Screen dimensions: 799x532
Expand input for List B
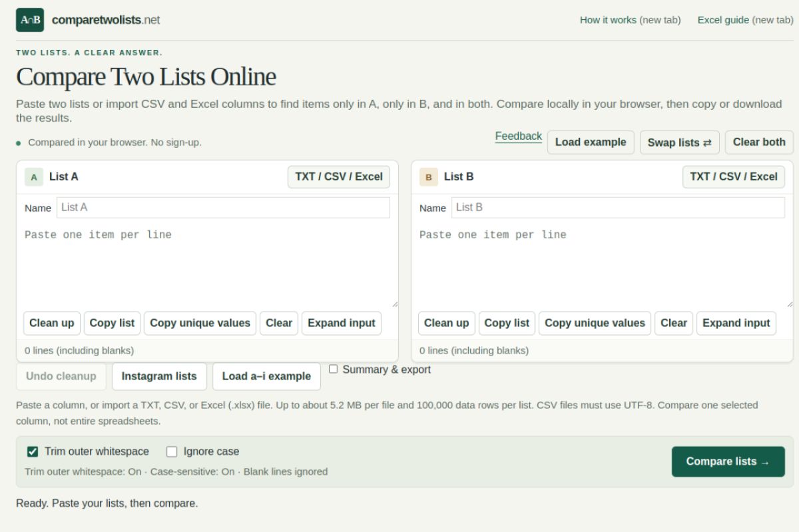736,324
